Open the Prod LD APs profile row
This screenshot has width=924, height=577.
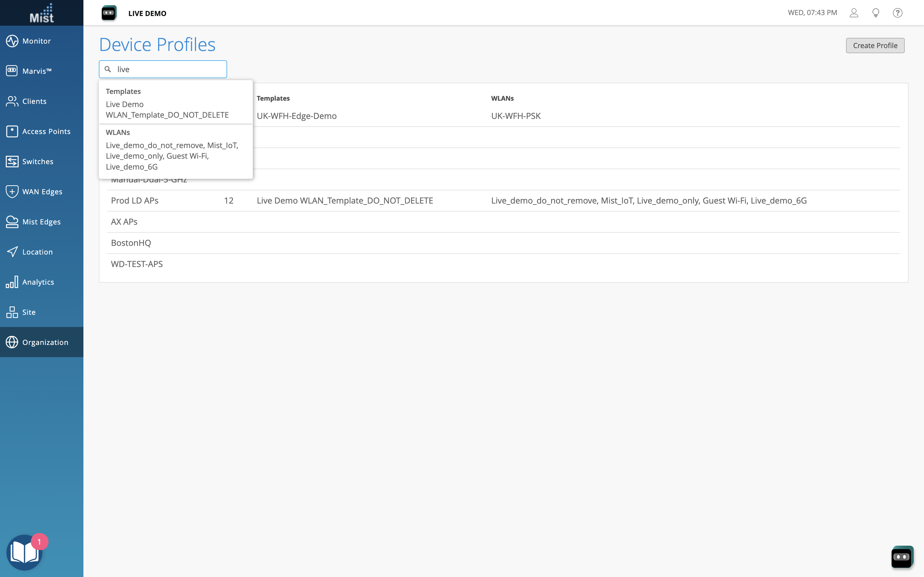(x=134, y=200)
